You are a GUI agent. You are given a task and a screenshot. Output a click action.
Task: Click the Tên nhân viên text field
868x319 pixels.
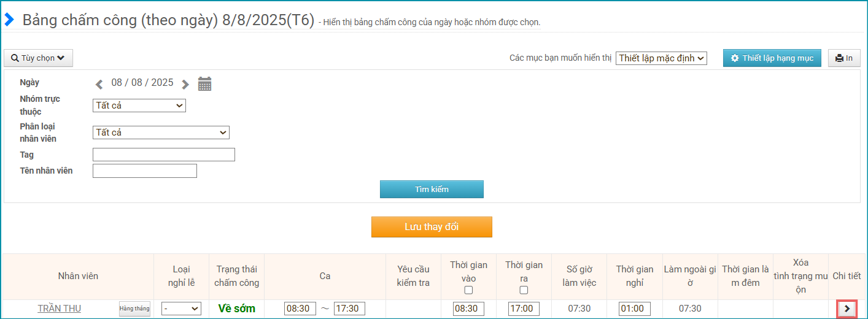point(145,171)
